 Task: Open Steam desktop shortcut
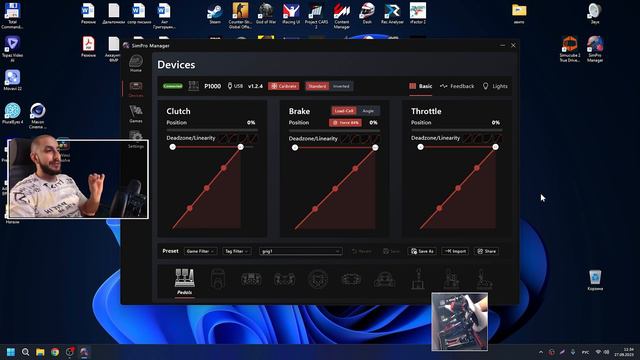tap(215, 13)
